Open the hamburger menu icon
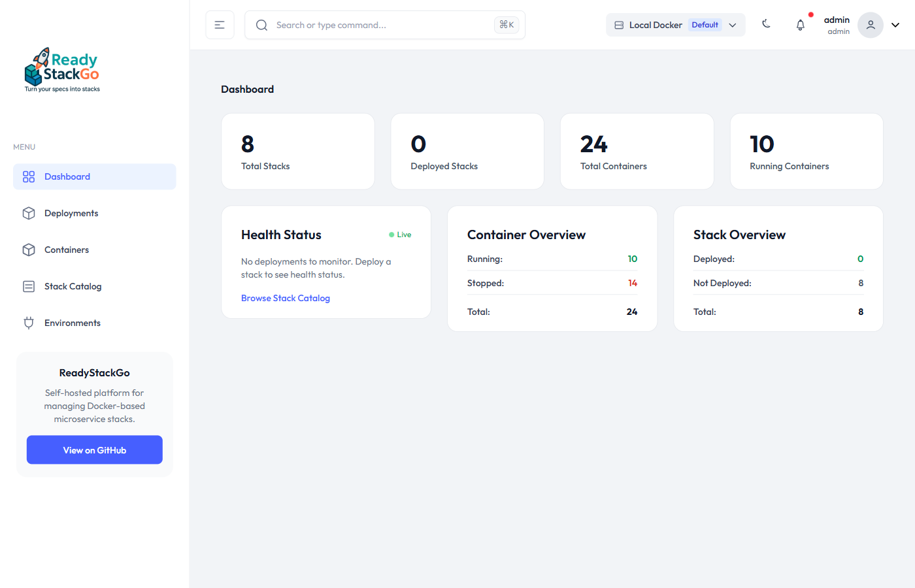 220,24
